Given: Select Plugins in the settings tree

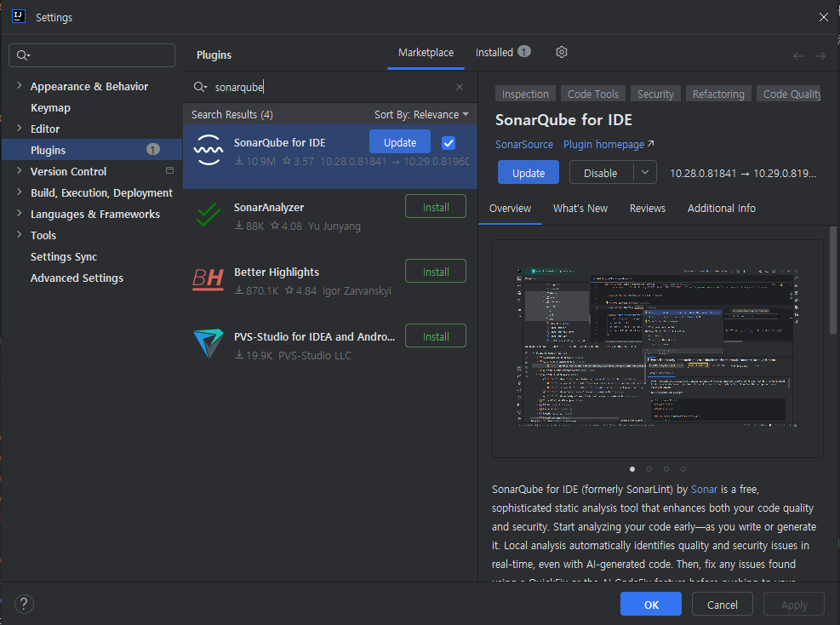Looking at the screenshot, I should pyautogui.click(x=92, y=150).
